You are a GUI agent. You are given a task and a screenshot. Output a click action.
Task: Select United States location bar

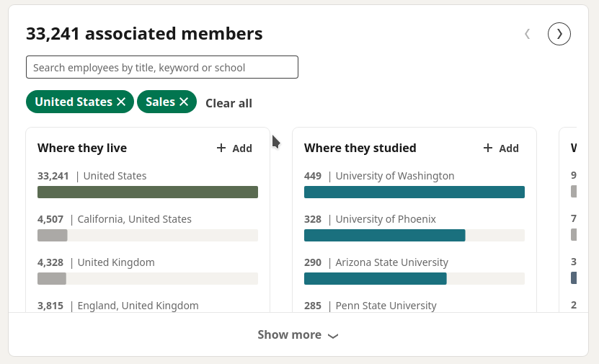(148, 192)
